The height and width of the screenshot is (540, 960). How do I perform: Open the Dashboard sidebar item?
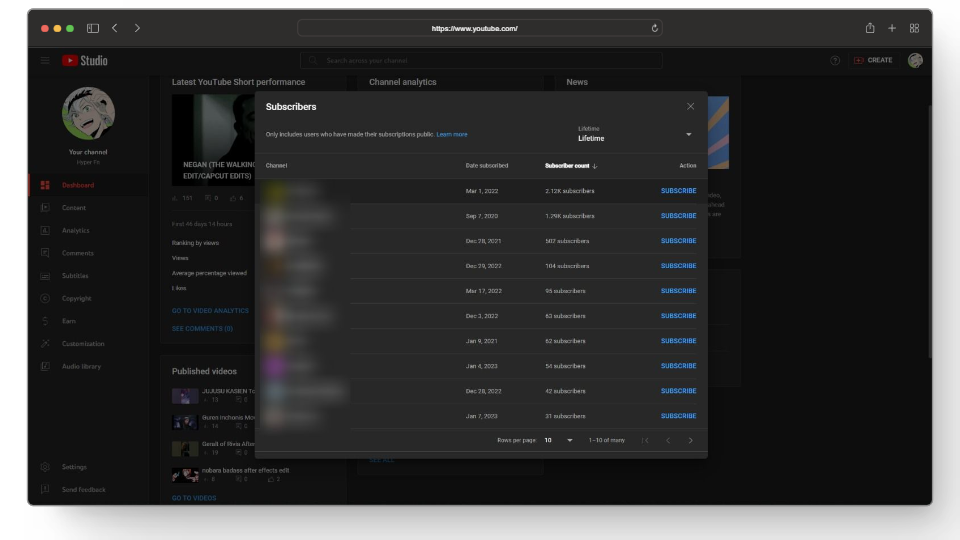pyautogui.click(x=78, y=185)
